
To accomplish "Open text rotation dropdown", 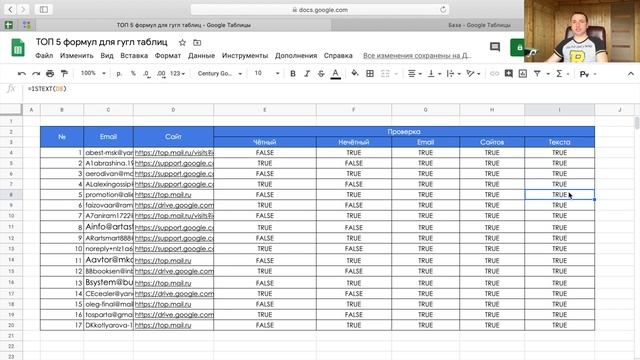I will 473,73.
